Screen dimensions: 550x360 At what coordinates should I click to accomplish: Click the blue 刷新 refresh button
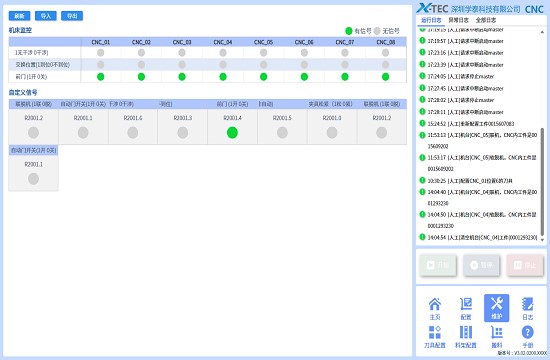(x=19, y=16)
